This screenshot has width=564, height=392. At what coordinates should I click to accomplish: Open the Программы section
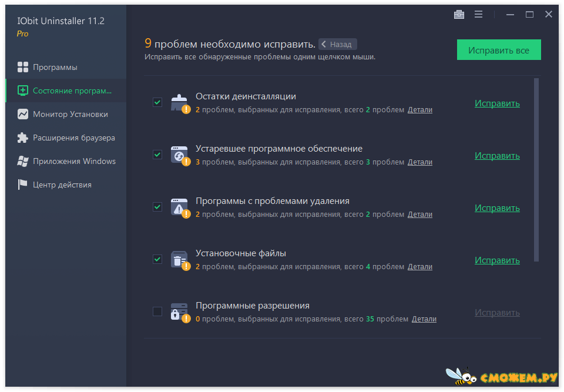tap(66, 67)
